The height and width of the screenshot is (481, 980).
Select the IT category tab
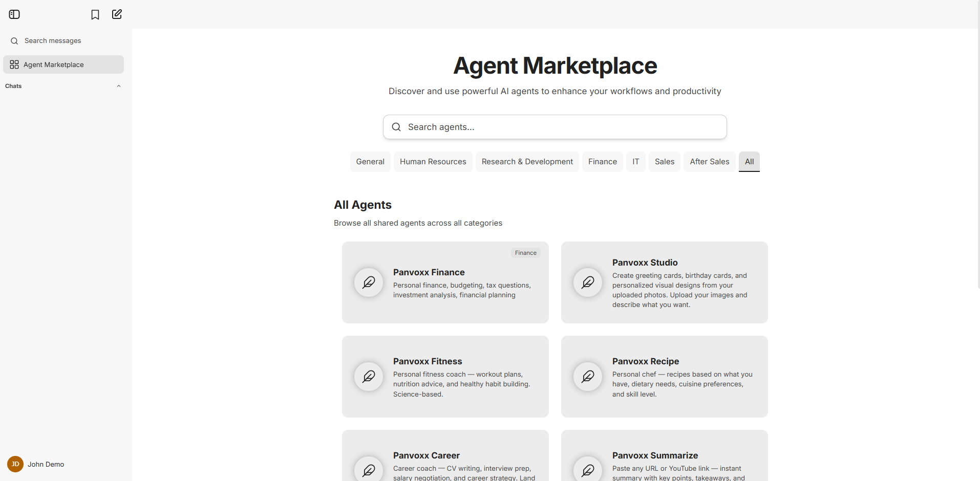[x=636, y=162]
